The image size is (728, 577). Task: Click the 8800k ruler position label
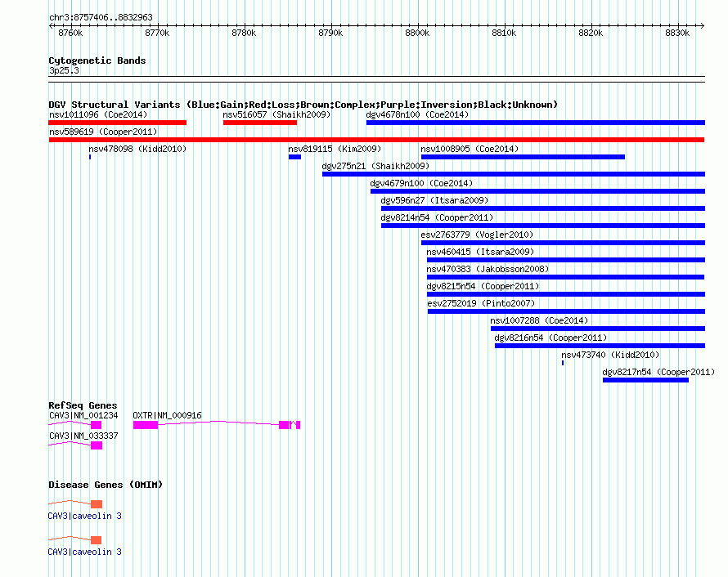click(417, 33)
